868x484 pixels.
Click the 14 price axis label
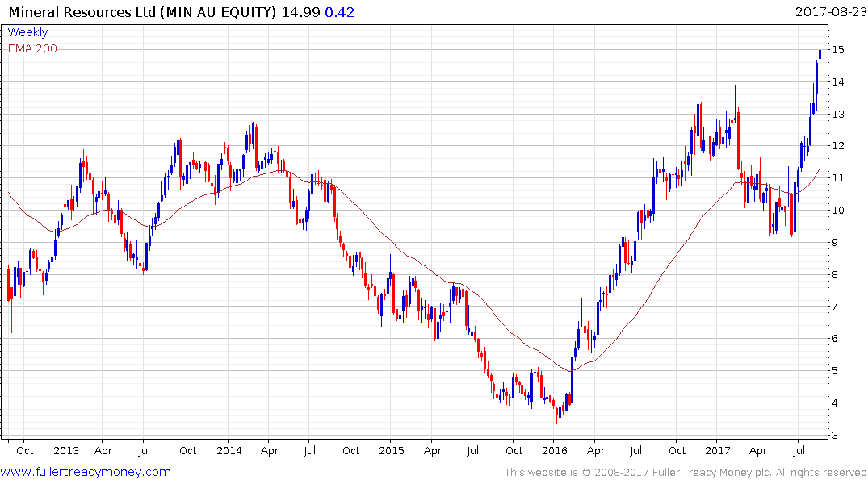pyautogui.click(x=838, y=81)
